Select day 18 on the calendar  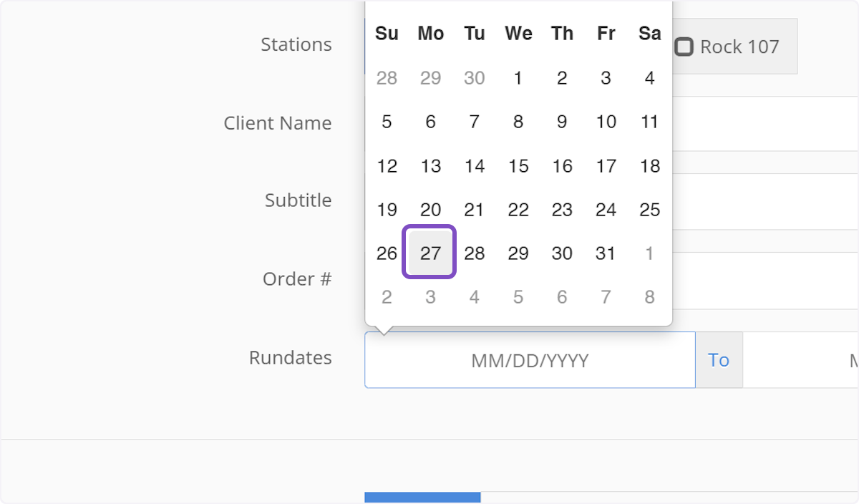point(649,166)
